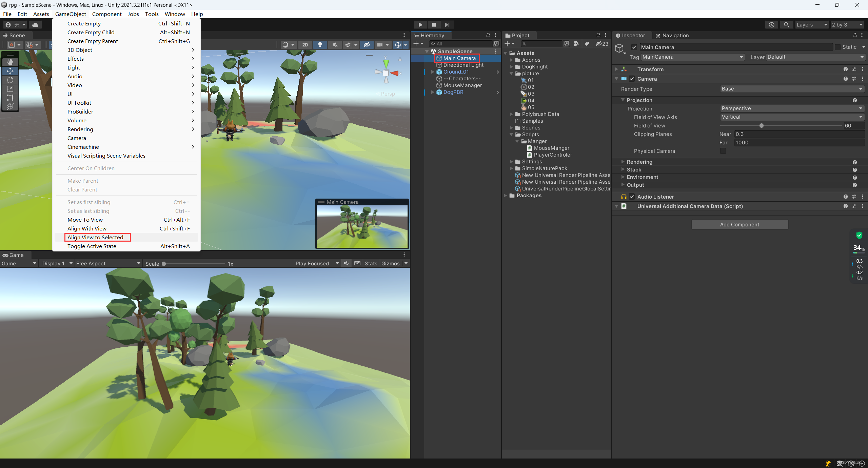Select the Transform (combined) tool
The height and width of the screenshot is (468, 868).
pyautogui.click(x=10, y=106)
